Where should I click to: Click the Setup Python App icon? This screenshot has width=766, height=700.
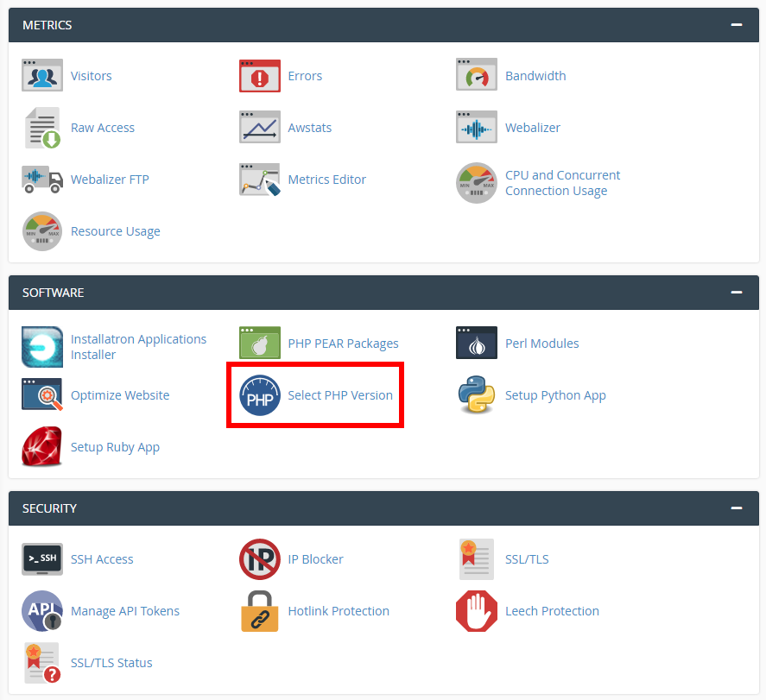coord(477,395)
